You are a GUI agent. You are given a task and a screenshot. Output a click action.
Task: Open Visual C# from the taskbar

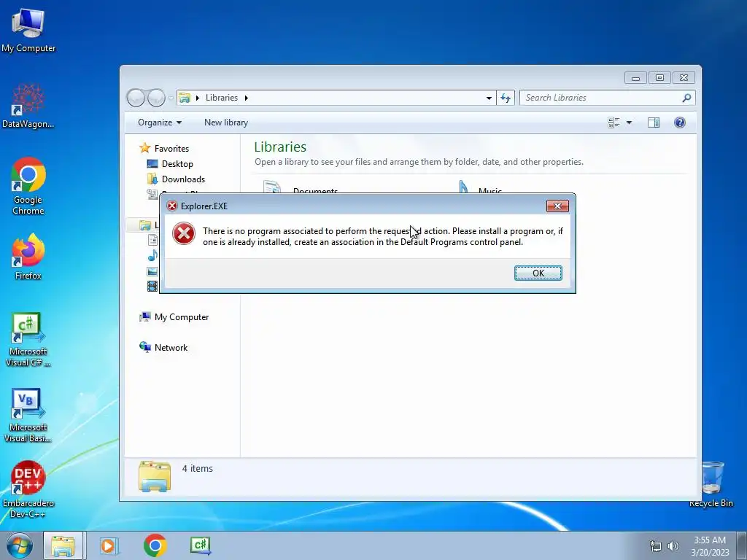200,545
